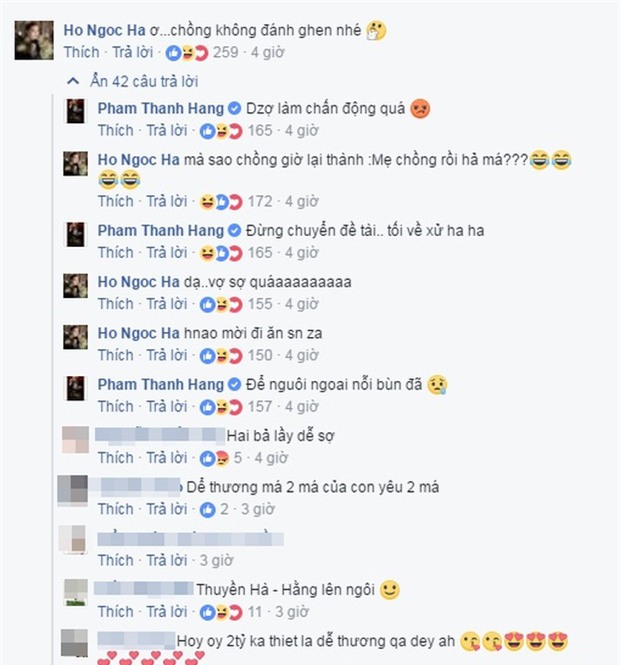This screenshot has height=665, width=620.
Task: Click verified badge beside 'Dzợ làm chấn động quá'
Action: click(x=235, y=109)
